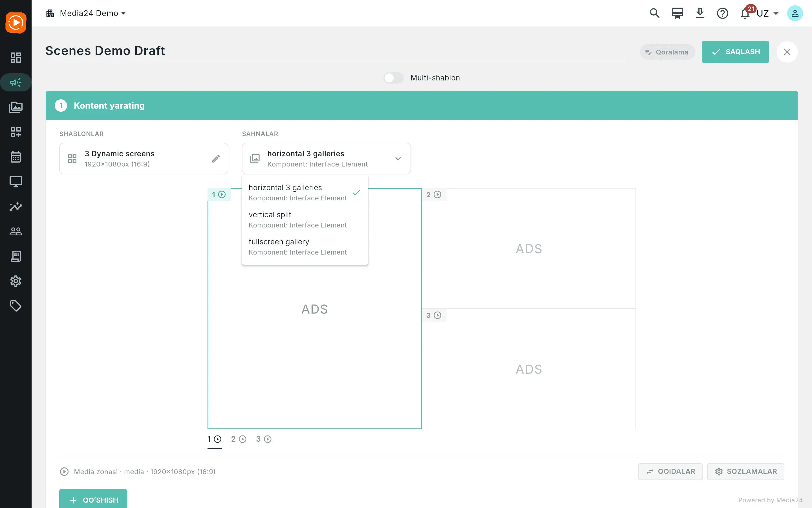Click the building icon beside Media24 Demo
This screenshot has height=508, width=812.
(50, 14)
